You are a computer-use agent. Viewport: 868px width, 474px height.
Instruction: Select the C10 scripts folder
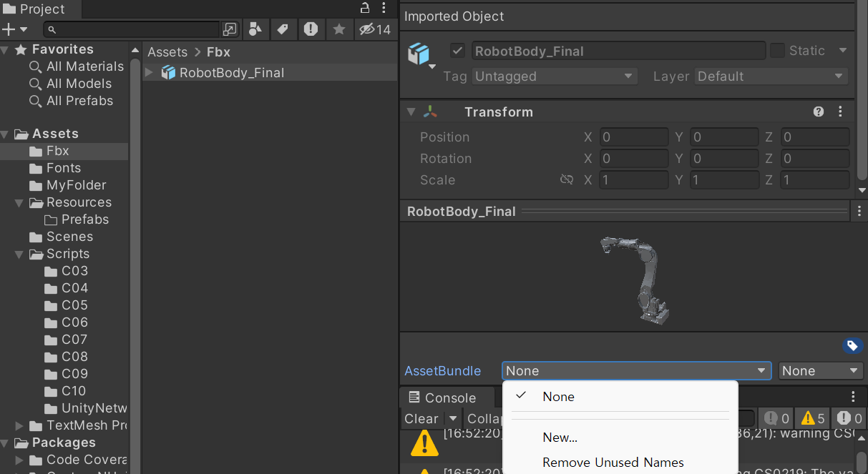pyautogui.click(x=74, y=391)
